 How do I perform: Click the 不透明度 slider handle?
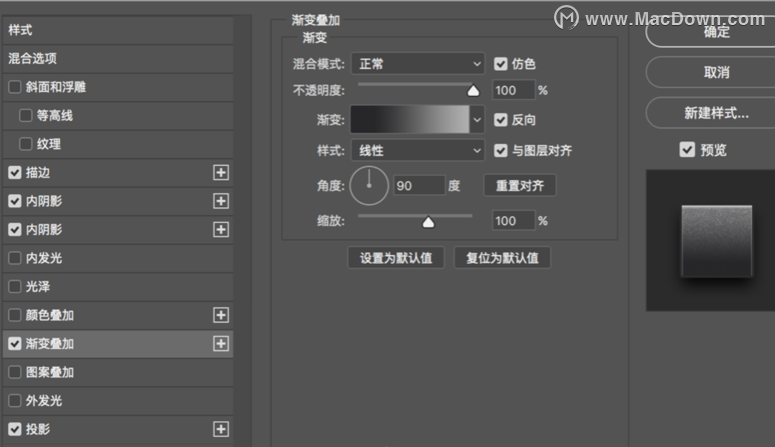point(473,90)
